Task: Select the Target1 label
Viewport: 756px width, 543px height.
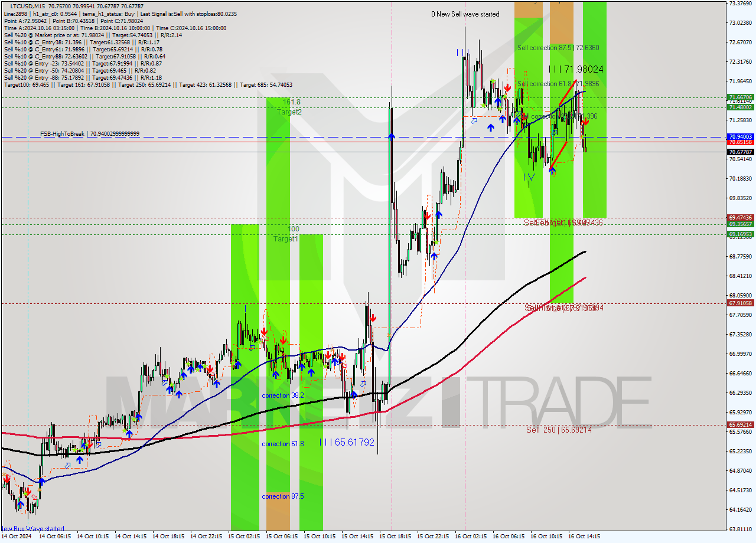Action: 285,239
